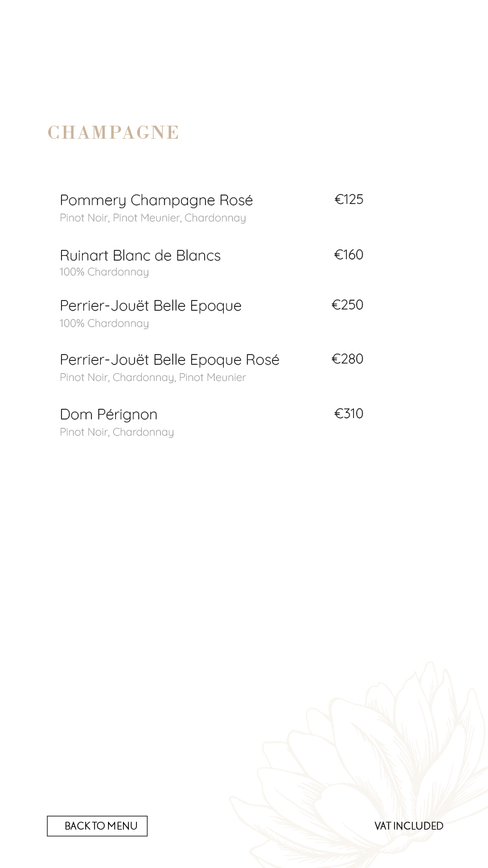Click the BACK TO MENU button
Image resolution: width=488 pixels, height=868 pixels.
[97, 826]
